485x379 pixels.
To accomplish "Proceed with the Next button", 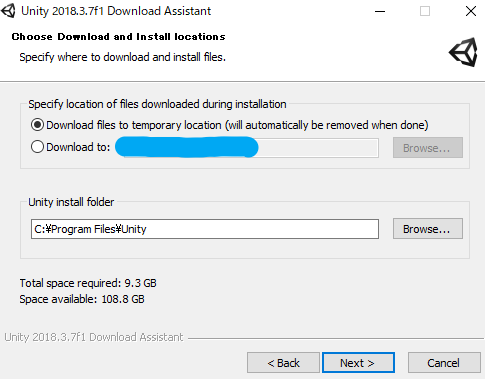I will tap(358, 363).
